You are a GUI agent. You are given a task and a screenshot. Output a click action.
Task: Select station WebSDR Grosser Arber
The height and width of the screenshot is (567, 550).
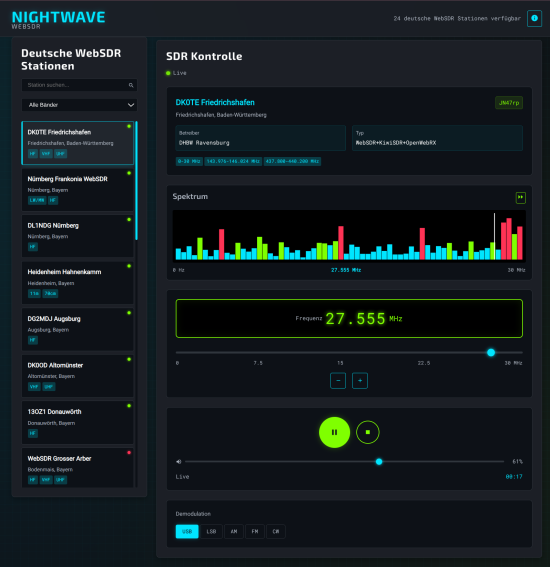pyautogui.click(x=78, y=468)
